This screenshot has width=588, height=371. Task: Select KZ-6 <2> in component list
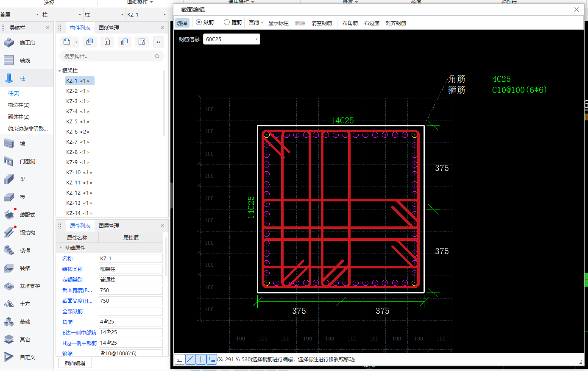point(78,132)
